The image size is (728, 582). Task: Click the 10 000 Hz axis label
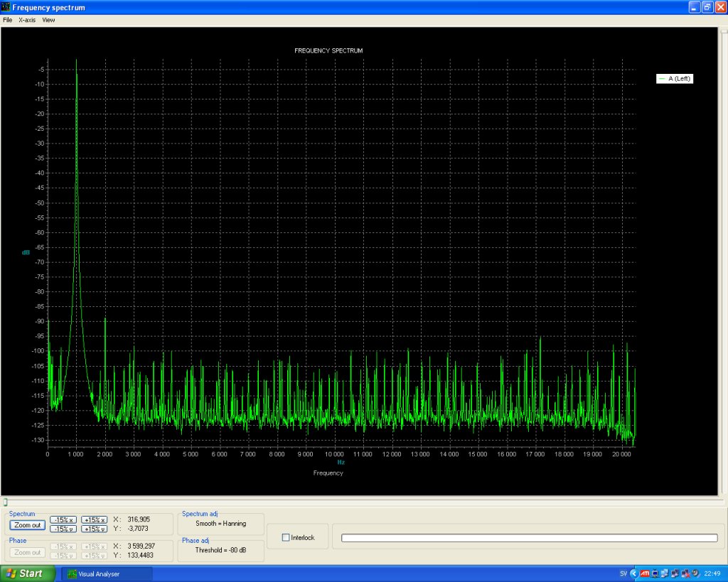pos(334,454)
